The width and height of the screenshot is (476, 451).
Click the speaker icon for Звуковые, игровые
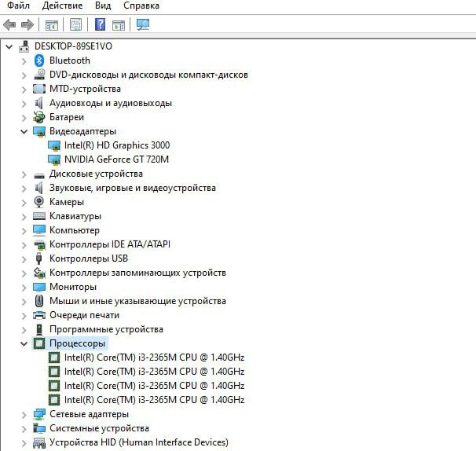pos(38,188)
